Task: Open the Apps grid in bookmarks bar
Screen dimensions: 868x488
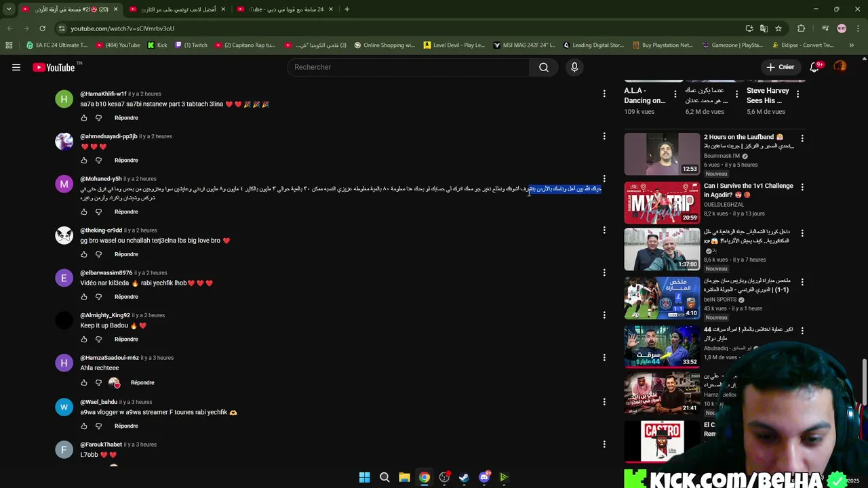Action: tap(9, 45)
